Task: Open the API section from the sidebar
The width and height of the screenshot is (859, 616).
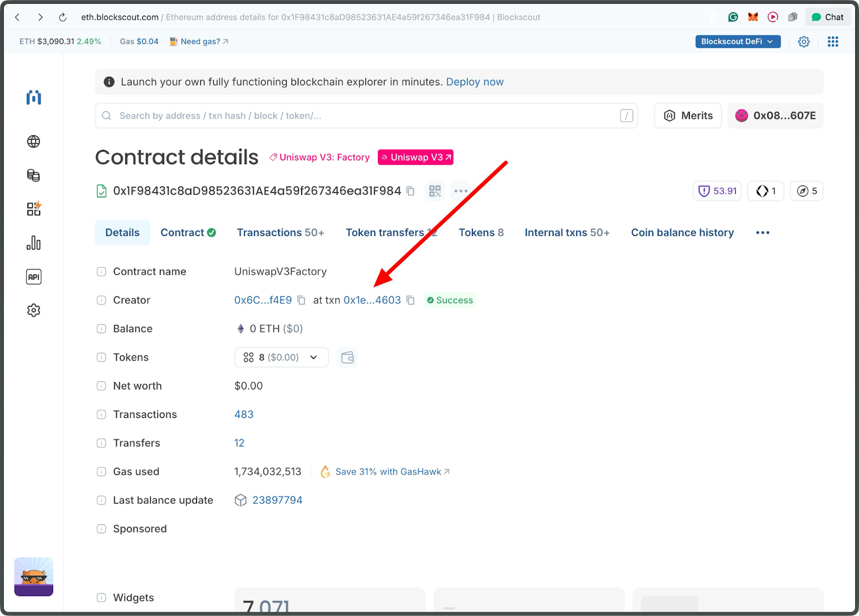Action: (x=33, y=276)
